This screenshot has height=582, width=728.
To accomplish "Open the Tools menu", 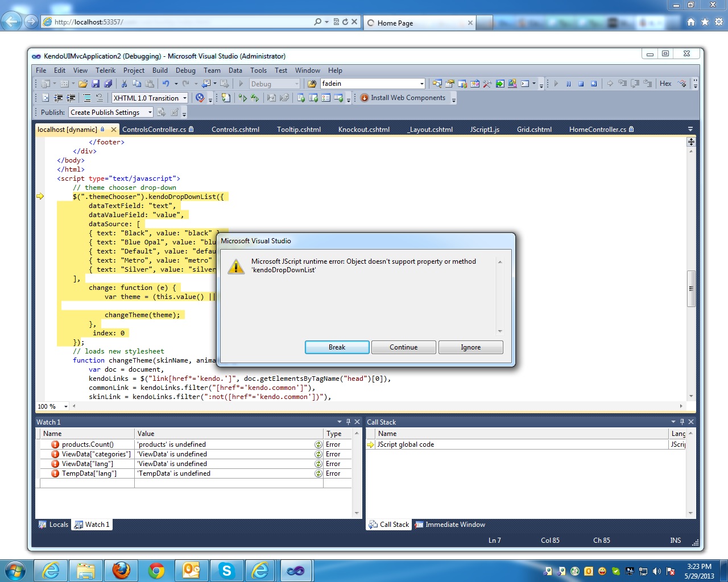I will [x=258, y=70].
